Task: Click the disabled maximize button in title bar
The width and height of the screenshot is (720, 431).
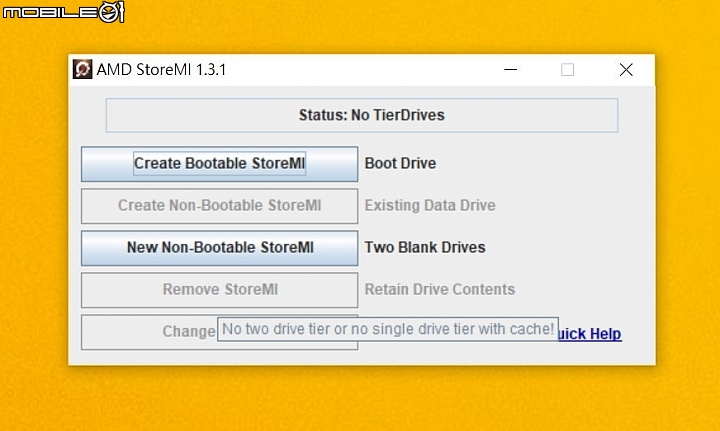Action: pos(568,70)
